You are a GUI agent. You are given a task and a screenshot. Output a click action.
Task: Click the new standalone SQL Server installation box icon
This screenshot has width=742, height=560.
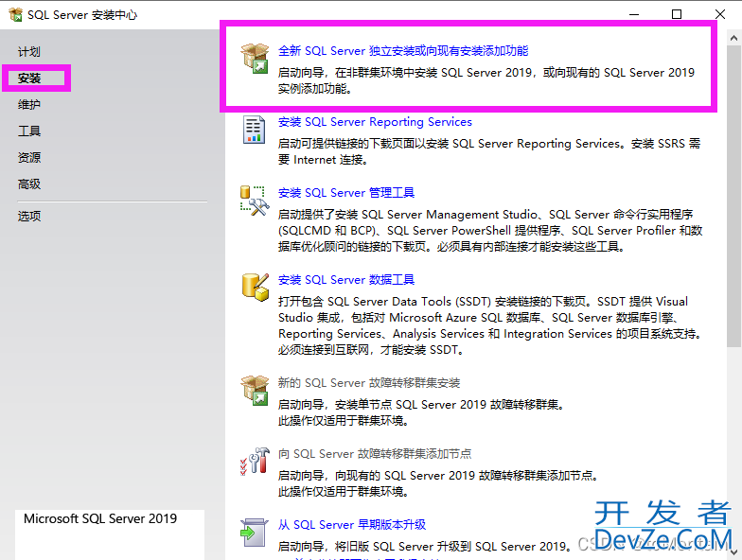(255, 59)
